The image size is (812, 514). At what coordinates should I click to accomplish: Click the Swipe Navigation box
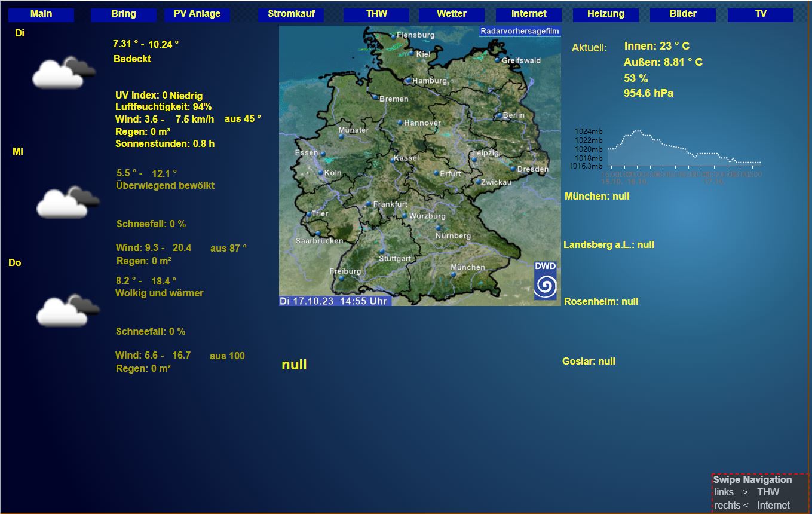(760, 492)
